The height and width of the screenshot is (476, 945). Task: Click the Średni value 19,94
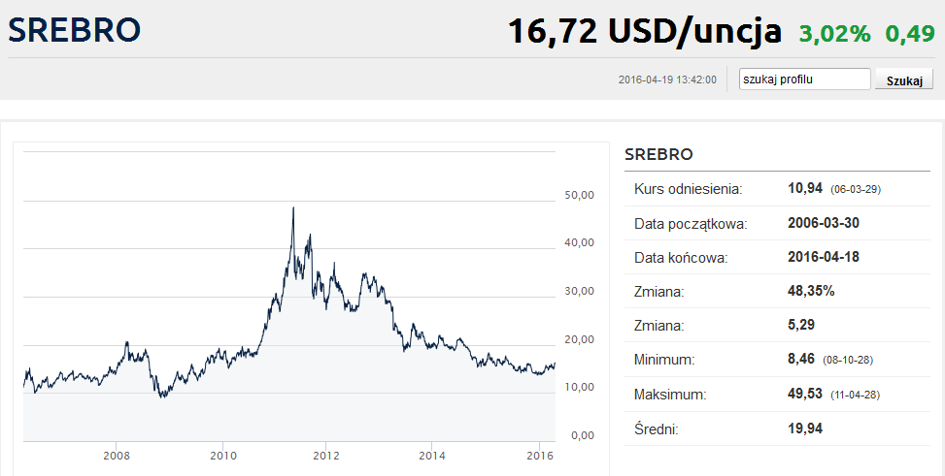tap(805, 428)
